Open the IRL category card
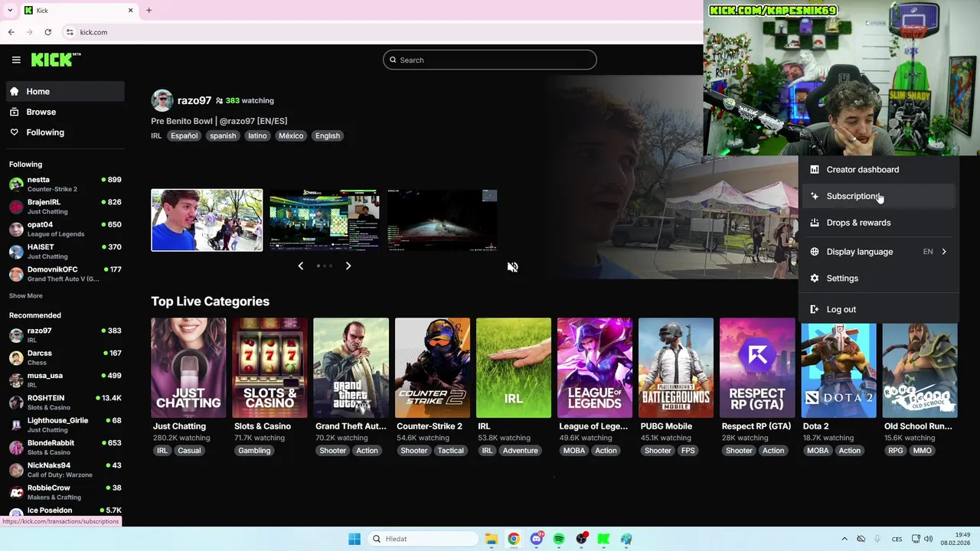Image resolution: width=980 pixels, height=551 pixels. point(514,368)
